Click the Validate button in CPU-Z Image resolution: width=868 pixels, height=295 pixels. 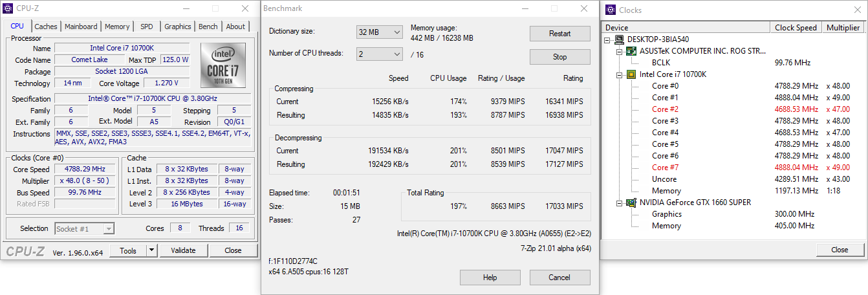tap(182, 250)
